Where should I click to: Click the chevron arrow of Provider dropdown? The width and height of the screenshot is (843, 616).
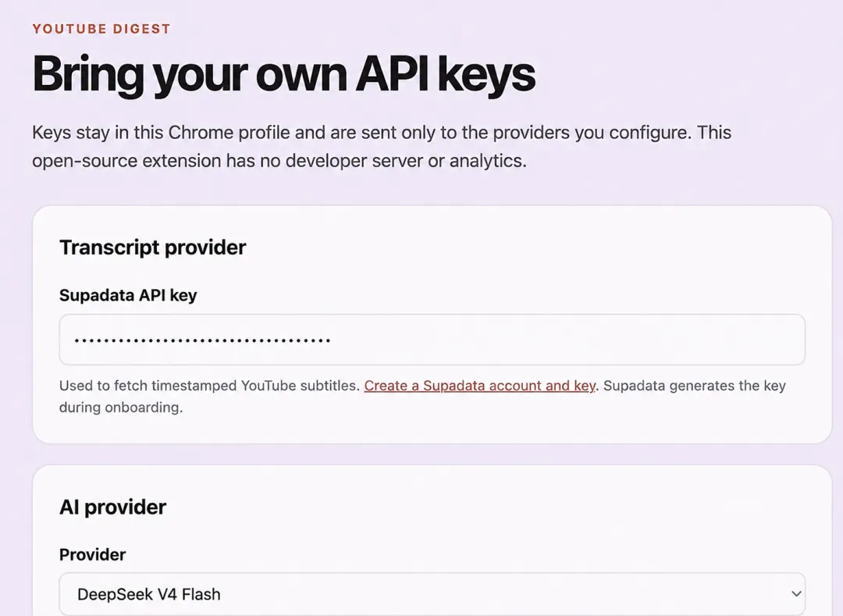coord(796,594)
